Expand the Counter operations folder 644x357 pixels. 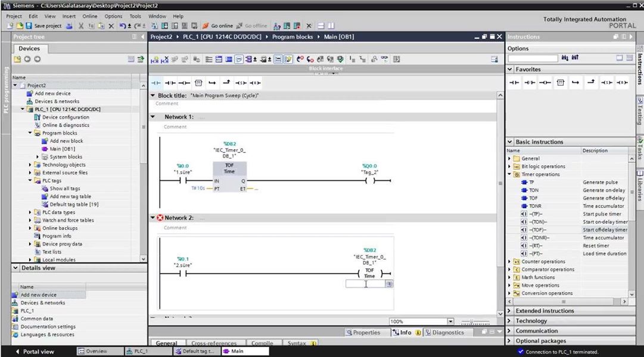tap(510, 261)
